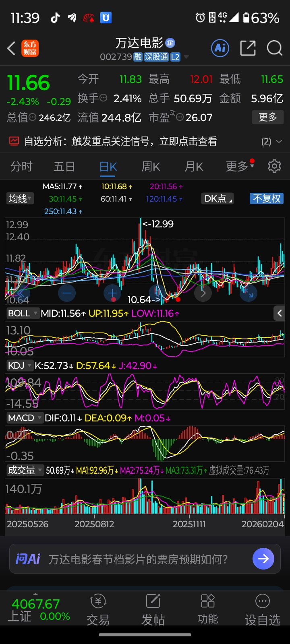Tap the alarm icon in status bar
This screenshot has height=644, width=290.
pos(200,18)
